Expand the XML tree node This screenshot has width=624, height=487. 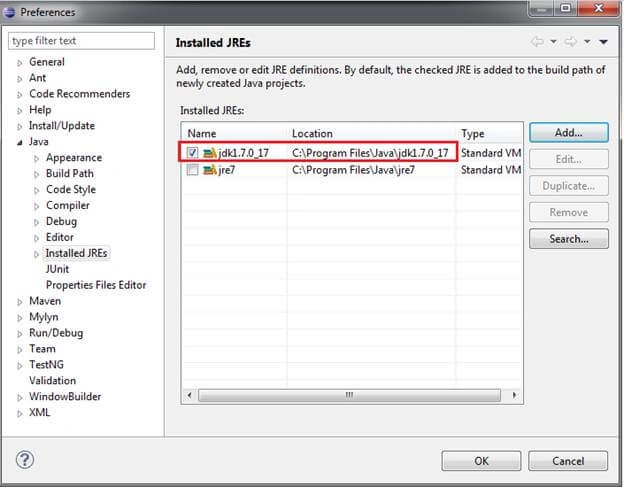click(20, 413)
